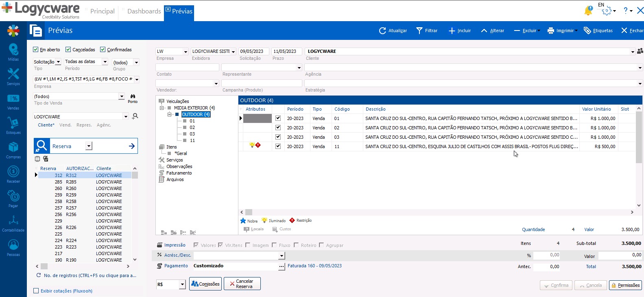Image resolution: width=644 pixels, height=297 pixels.
Task: Open the currency R$ dropdown
Action: (x=182, y=284)
